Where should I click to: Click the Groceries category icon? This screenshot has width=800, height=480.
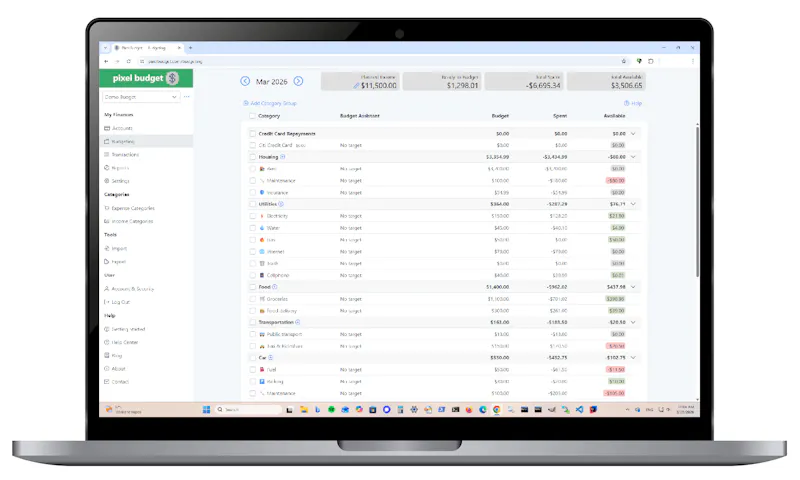pos(262,299)
